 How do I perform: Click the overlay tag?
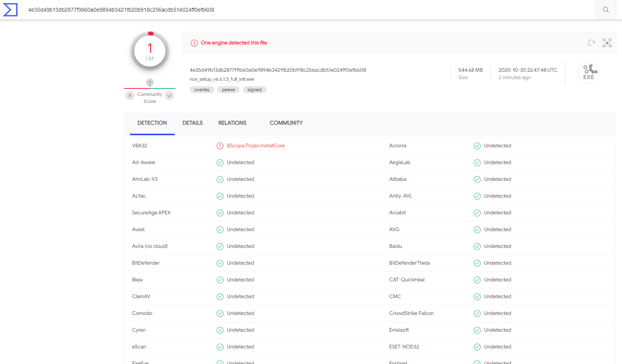pos(202,90)
